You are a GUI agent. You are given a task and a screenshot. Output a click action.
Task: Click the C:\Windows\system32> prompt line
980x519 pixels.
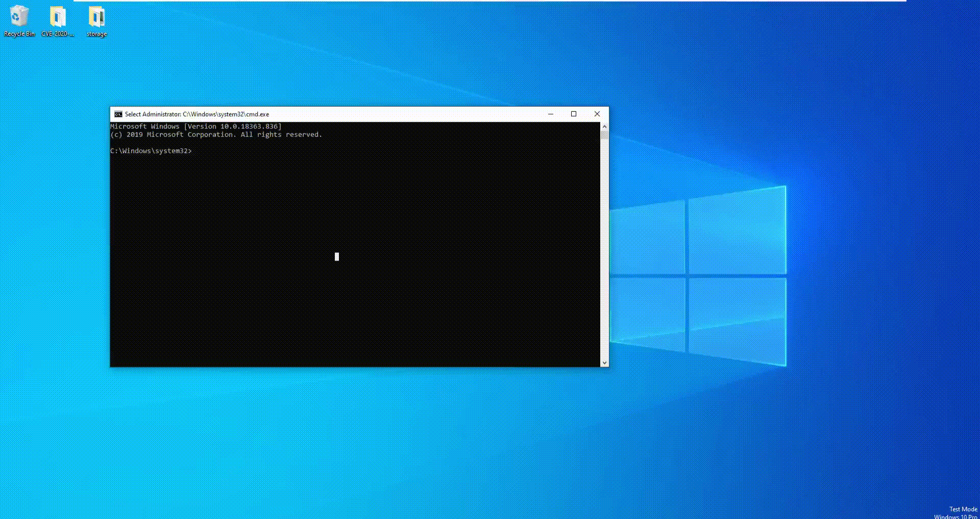click(151, 151)
